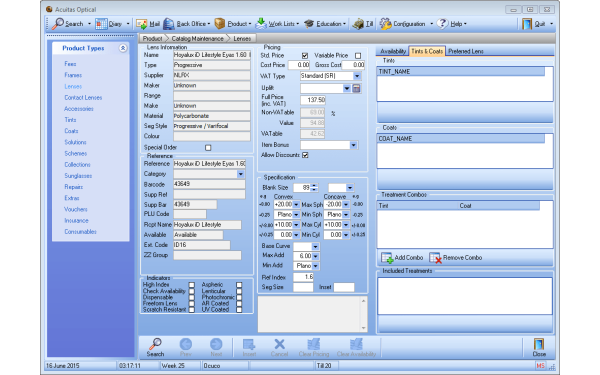Open the Min Add dropdown

point(316,266)
